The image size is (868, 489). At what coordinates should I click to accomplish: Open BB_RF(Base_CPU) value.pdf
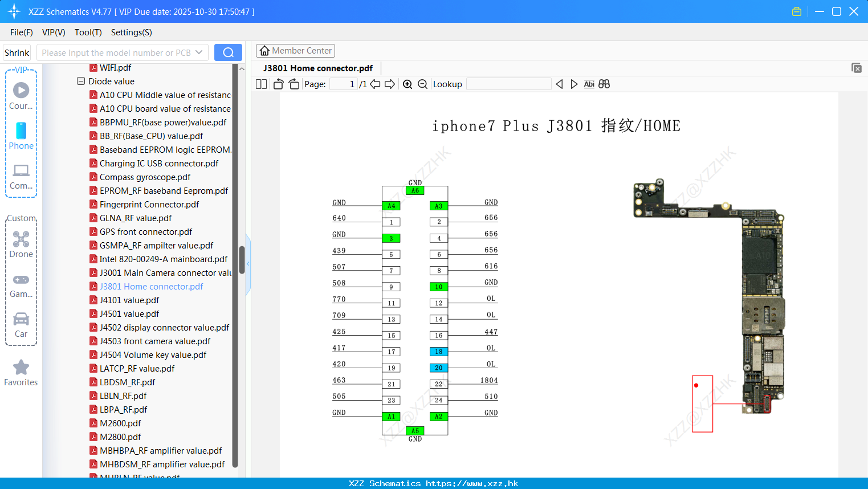(151, 136)
